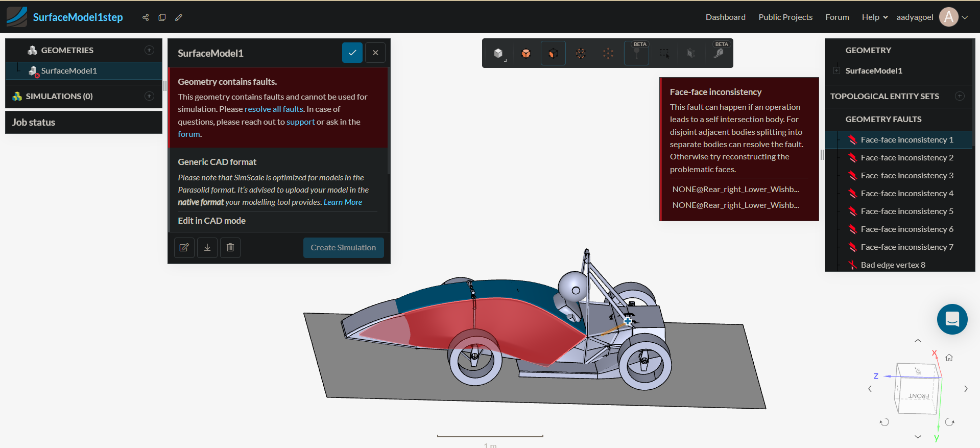Click the 'resolve all faults' link

pyautogui.click(x=274, y=109)
